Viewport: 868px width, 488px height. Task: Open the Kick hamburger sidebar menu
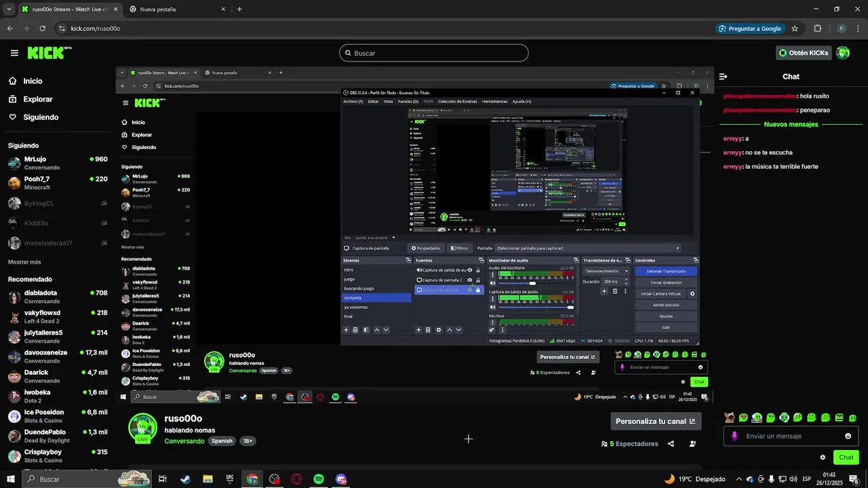pyautogui.click(x=14, y=53)
